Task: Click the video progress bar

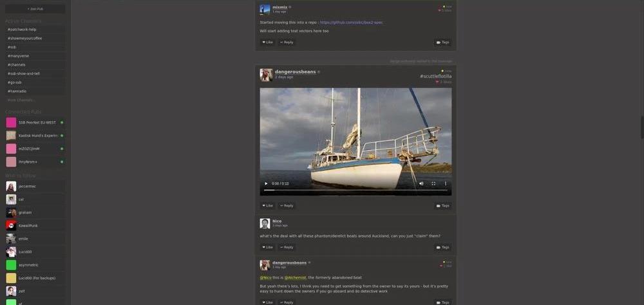Action: tap(354, 190)
